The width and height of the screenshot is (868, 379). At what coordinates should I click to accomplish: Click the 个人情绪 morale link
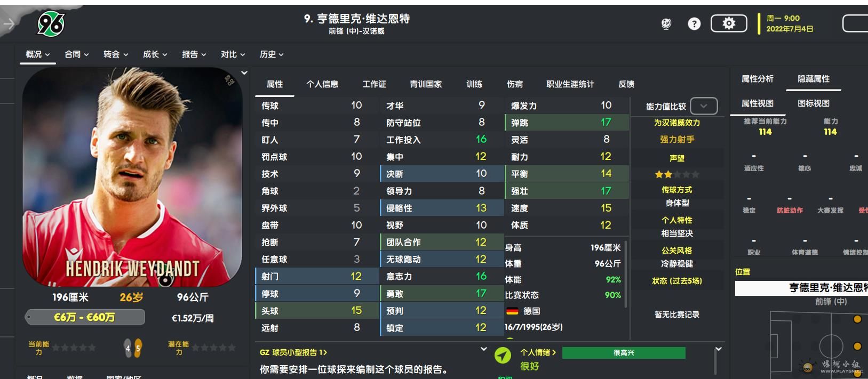[538, 352]
